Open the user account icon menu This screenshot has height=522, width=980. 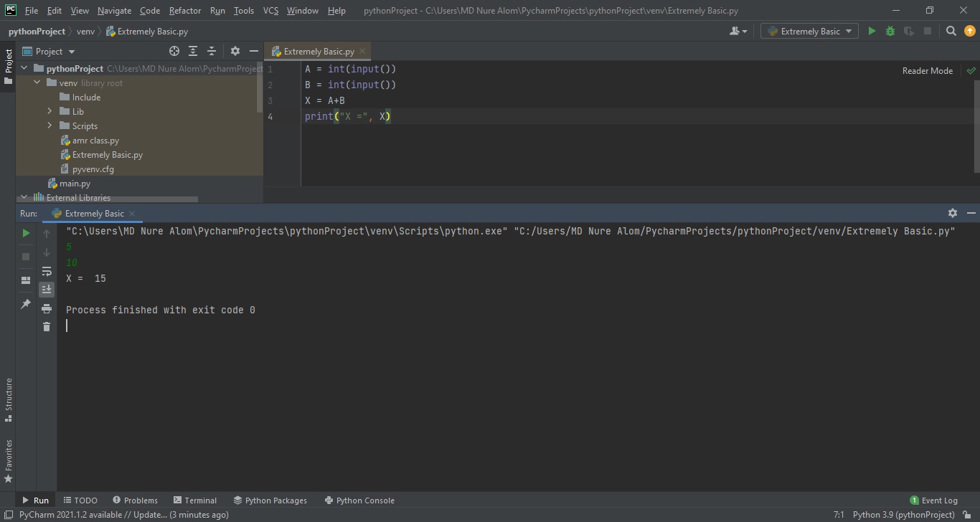coord(738,31)
